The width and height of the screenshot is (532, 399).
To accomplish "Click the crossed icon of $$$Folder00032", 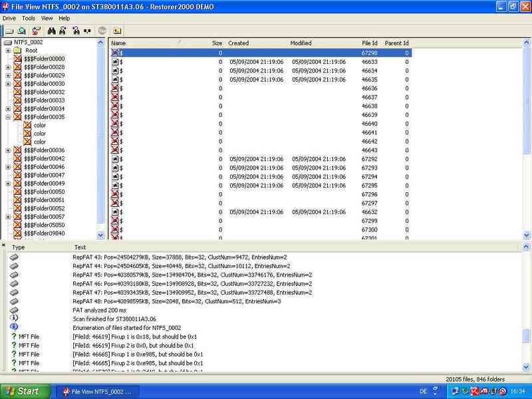I will (x=18, y=92).
